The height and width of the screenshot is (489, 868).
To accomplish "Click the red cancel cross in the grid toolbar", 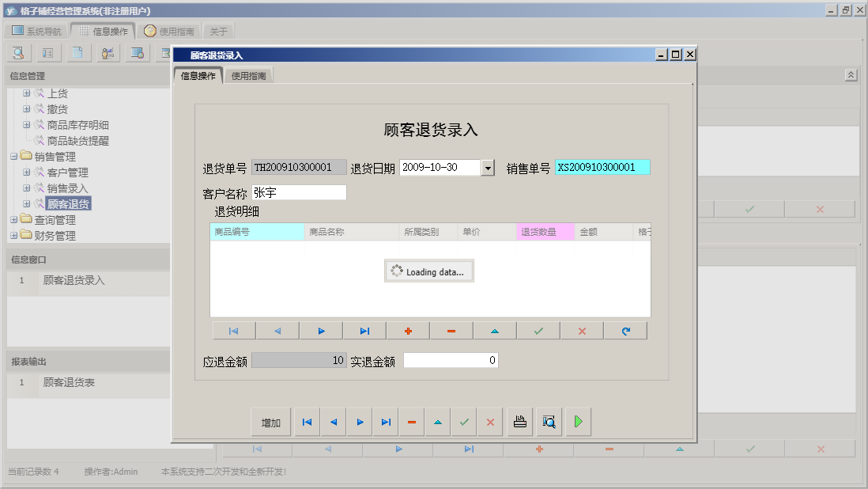I will click(581, 330).
